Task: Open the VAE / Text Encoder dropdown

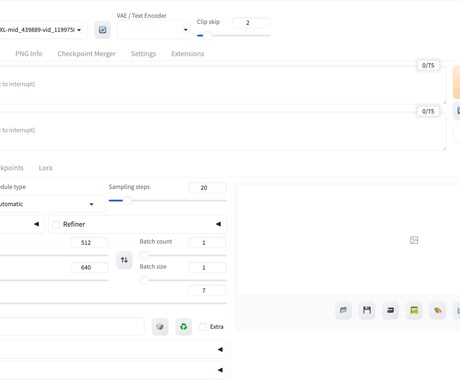Action: coord(153,30)
